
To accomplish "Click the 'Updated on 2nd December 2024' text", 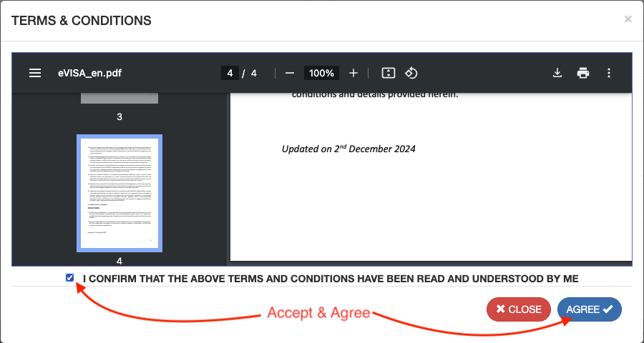I will click(x=348, y=149).
